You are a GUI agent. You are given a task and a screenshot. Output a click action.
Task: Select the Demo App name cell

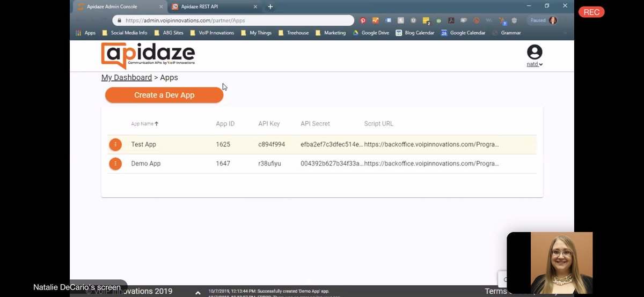(146, 164)
